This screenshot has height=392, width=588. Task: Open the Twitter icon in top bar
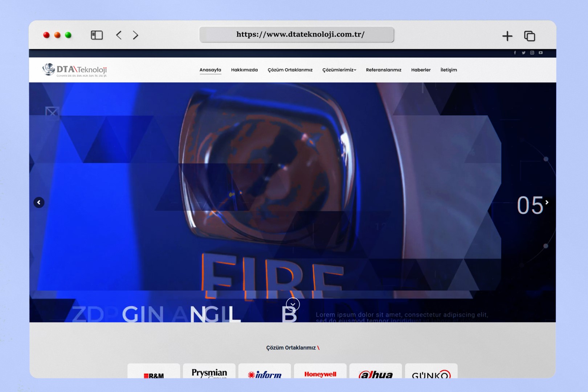coord(523,53)
